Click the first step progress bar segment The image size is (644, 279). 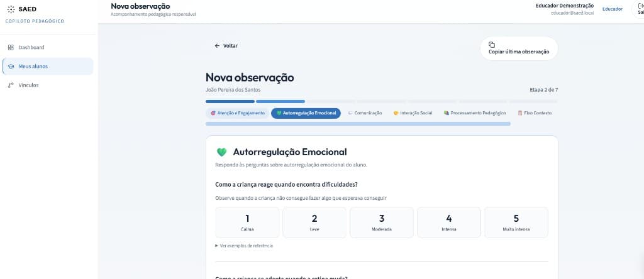230,101
